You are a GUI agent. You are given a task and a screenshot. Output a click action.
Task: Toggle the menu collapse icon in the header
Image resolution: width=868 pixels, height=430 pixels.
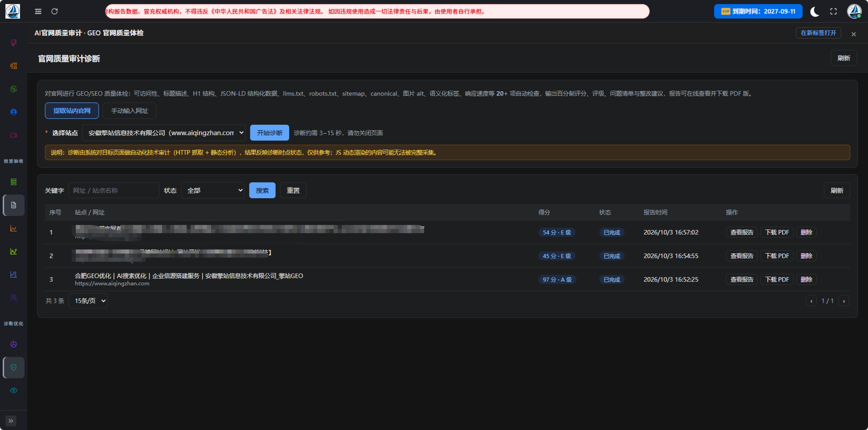38,11
